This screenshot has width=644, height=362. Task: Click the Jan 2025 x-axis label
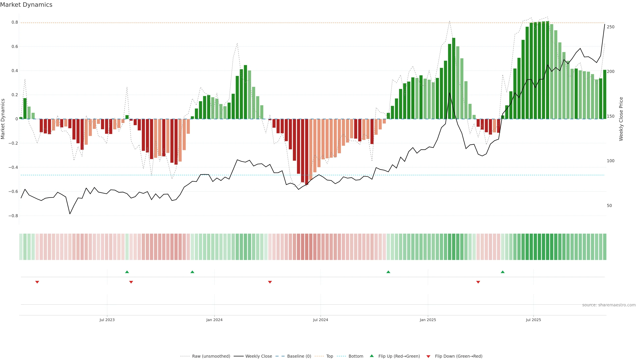(x=428, y=320)
